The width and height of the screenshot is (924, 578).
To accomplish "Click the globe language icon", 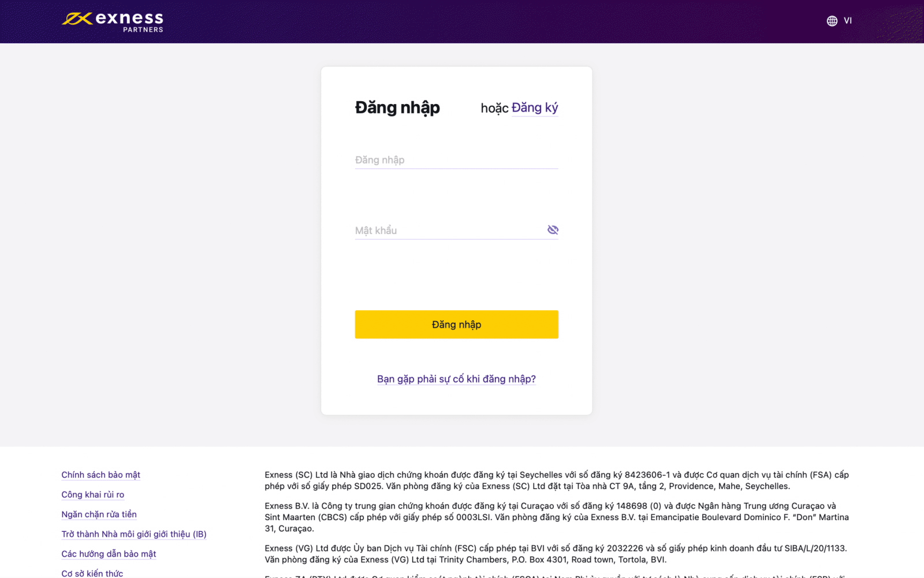I will point(832,21).
